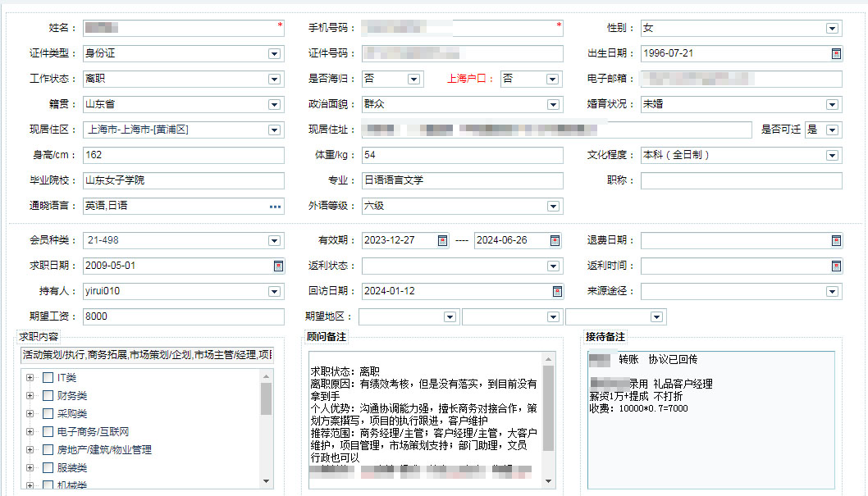
Task: Open the 政治面貌 dropdown showing 群众
Action: (x=553, y=104)
